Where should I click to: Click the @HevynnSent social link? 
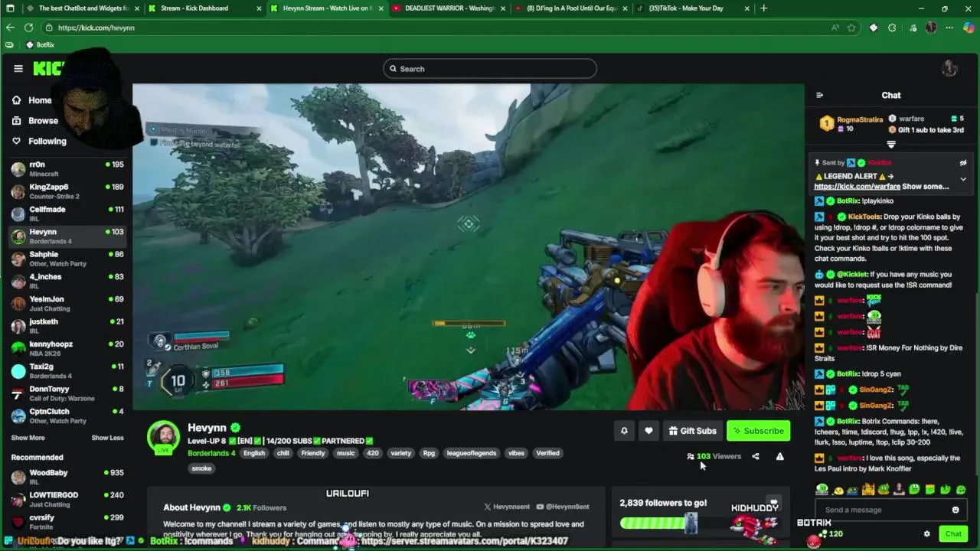563,507
